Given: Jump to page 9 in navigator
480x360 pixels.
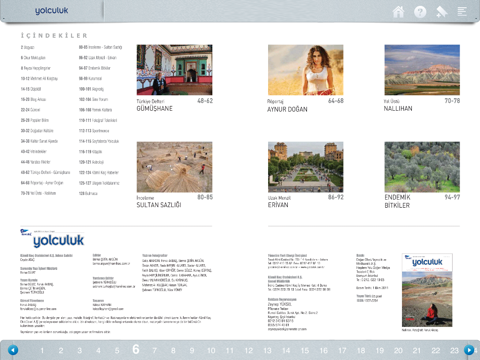Looking at the screenshot, I should (192, 351).
